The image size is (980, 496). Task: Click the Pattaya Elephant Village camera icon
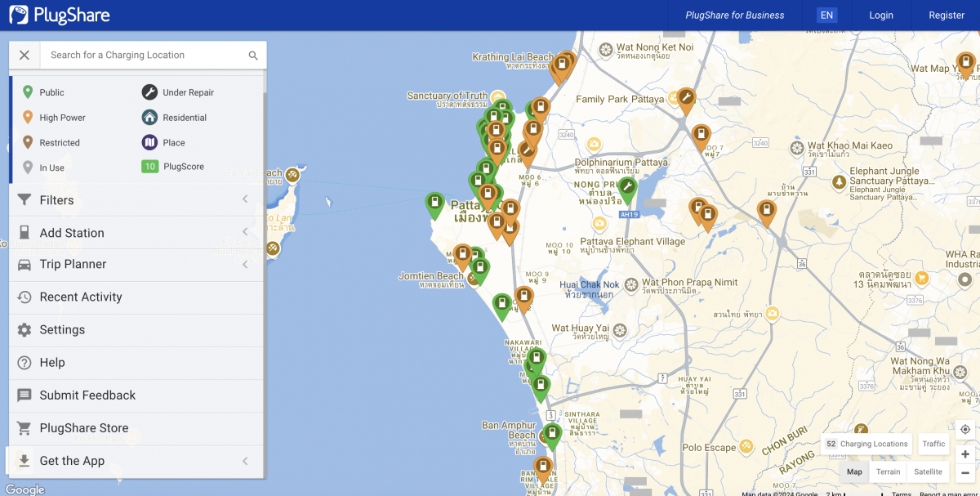pyautogui.click(x=600, y=223)
